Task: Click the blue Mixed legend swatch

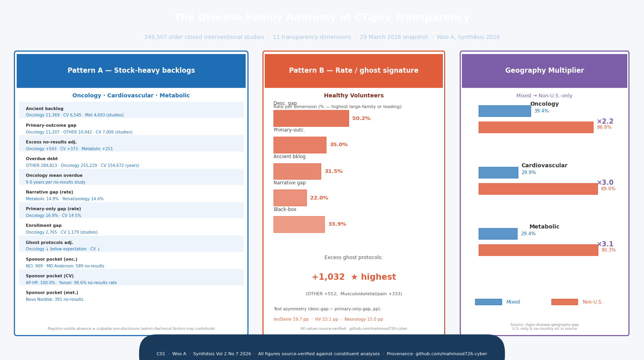Action: [488, 302]
